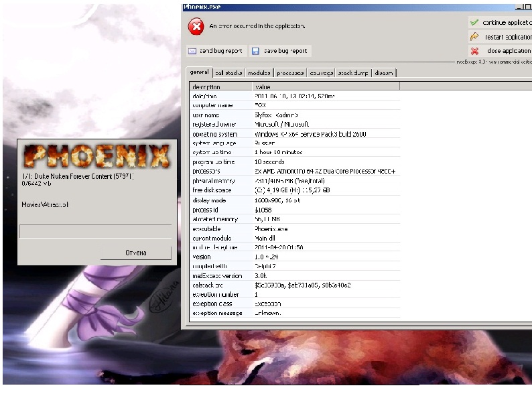This screenshot has height=398, width=532.
Task: Select the exception class row
Action: (x=295, y=304)
